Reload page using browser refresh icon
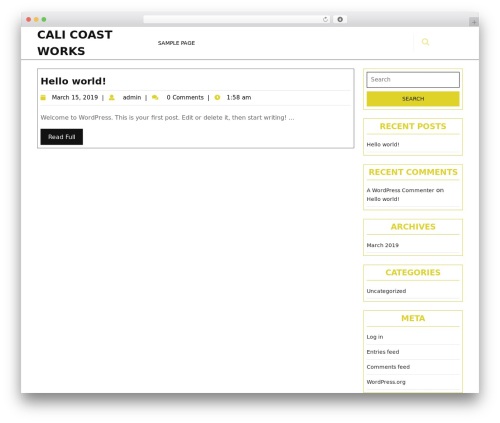This screenshot has height=423, width=500. tap(325, 19)
